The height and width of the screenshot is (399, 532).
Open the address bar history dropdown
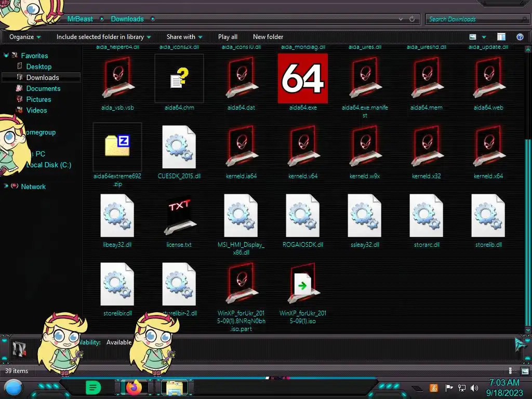coord(401,19)
